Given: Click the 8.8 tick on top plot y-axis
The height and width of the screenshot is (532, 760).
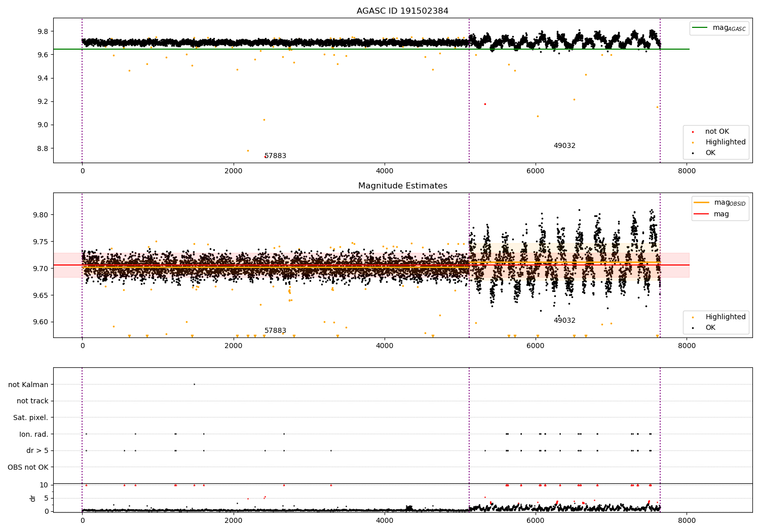Looking at the screenshot, I should [x=43, y=148].
